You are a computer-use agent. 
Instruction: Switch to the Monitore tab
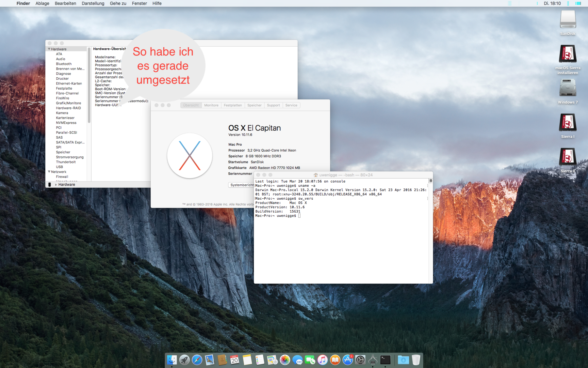point(211,105)
